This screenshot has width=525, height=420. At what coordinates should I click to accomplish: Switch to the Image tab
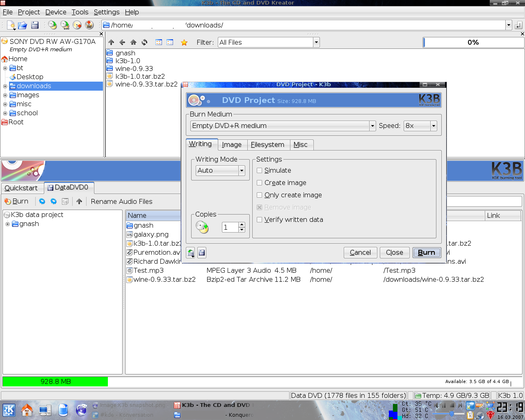click(x=232, y=145)
